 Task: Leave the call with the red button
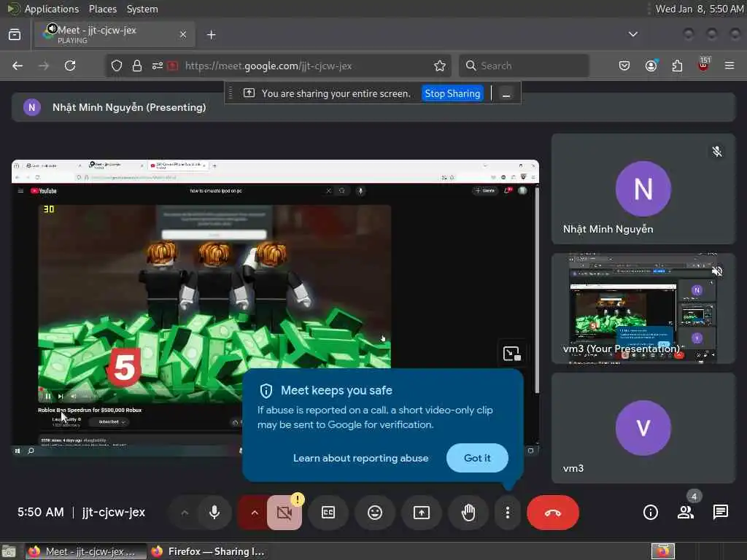click(553, 513)
